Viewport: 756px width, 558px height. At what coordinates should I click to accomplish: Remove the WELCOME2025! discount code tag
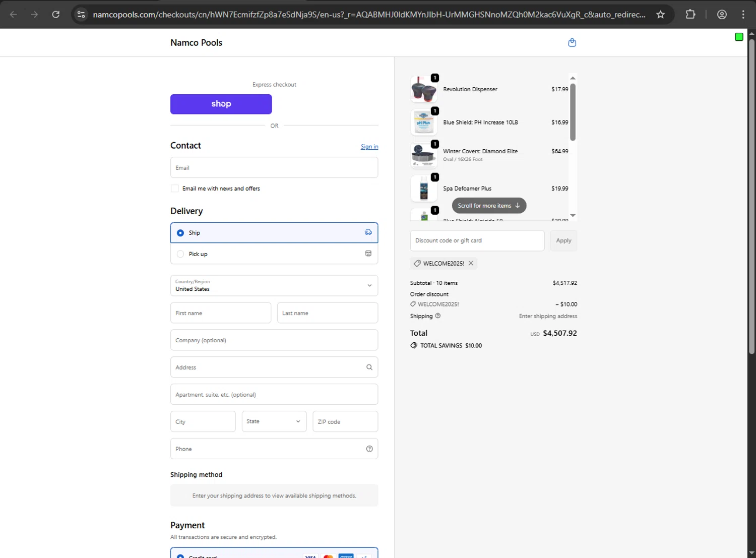tap(471, 263)
